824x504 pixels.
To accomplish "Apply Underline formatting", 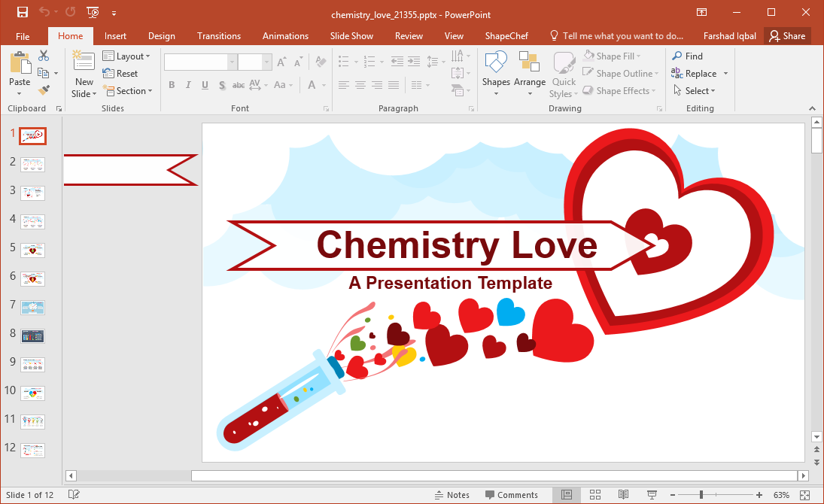I will (203, 85).
